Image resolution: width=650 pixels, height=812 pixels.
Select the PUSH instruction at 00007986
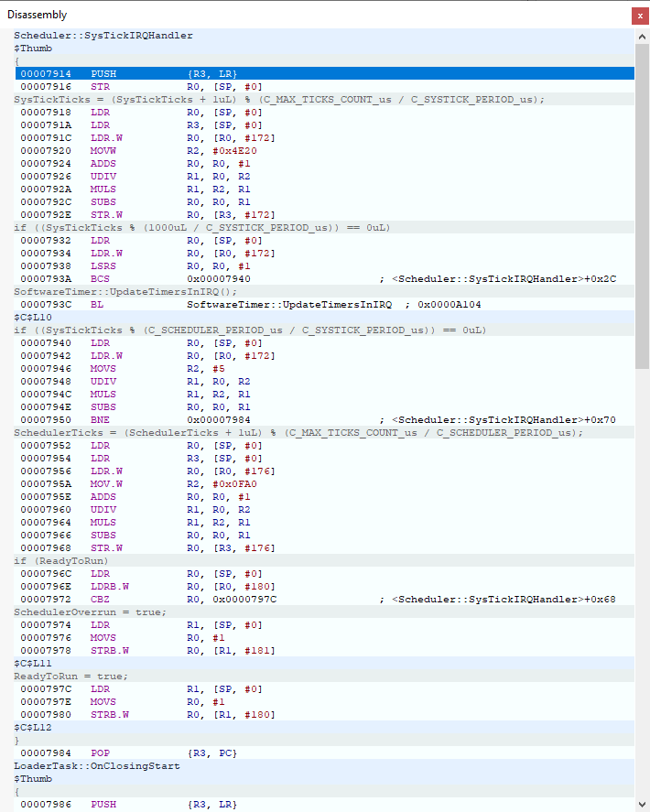pyautogui.click(x=324, y=805)
